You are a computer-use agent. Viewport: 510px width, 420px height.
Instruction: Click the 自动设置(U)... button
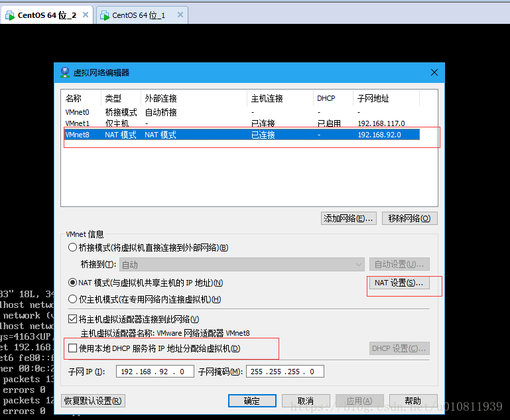coord(399,264)
